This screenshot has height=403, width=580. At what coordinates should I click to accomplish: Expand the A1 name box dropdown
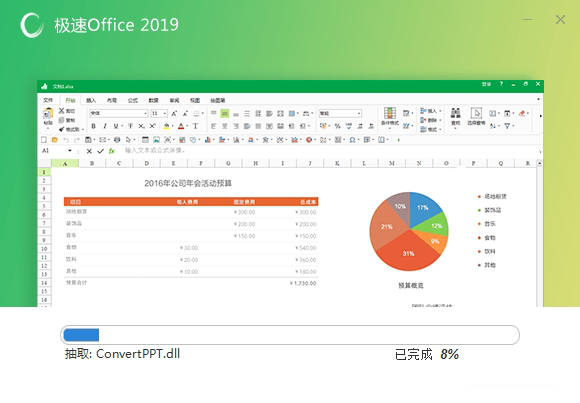[70, 151]
